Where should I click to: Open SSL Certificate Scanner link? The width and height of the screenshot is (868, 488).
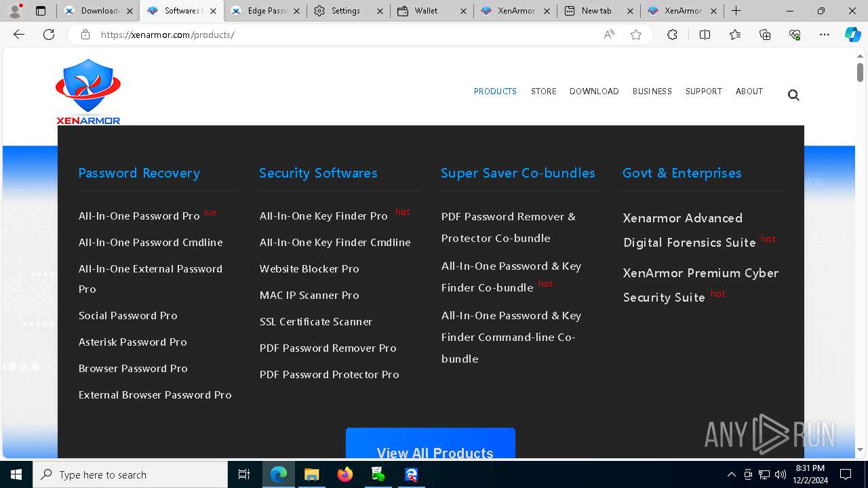coord(316,322)
